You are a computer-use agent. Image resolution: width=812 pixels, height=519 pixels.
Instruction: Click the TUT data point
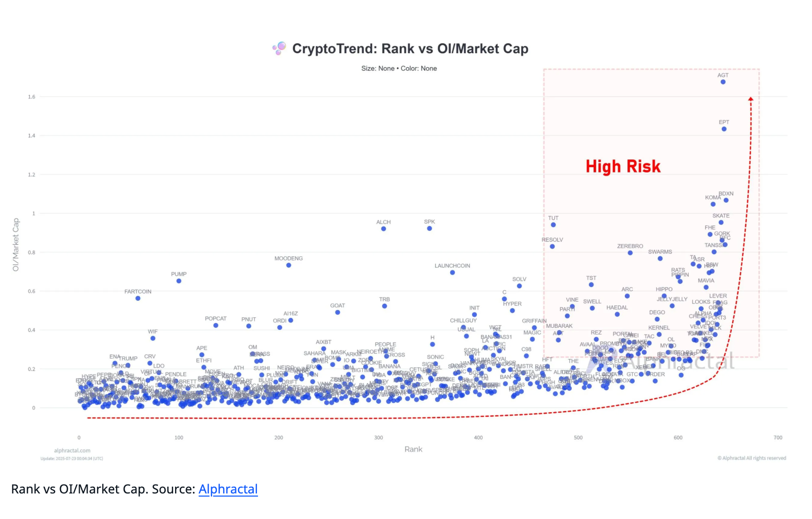pyautogui.click(x=553, y=225)
